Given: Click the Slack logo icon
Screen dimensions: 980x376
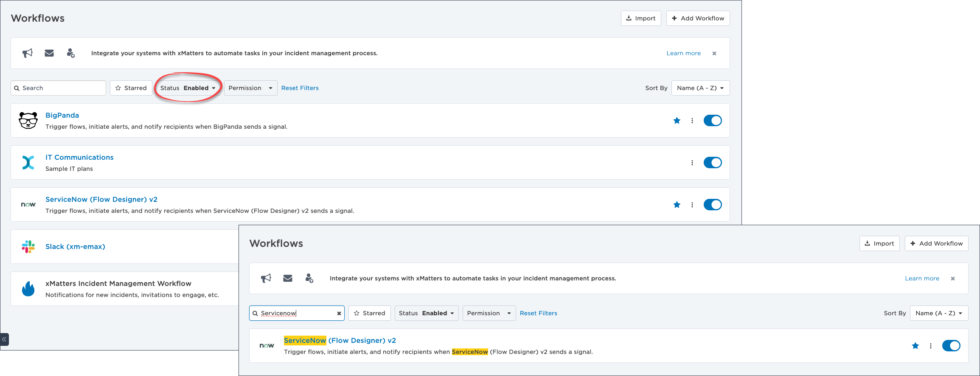Looking at the screenshot, I should pos(28,246).
